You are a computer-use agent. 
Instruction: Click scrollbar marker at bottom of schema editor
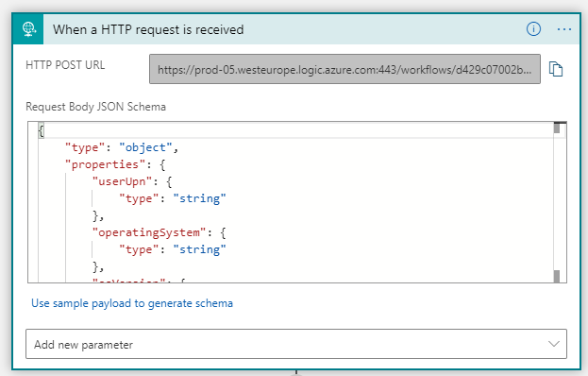[557, 277]
